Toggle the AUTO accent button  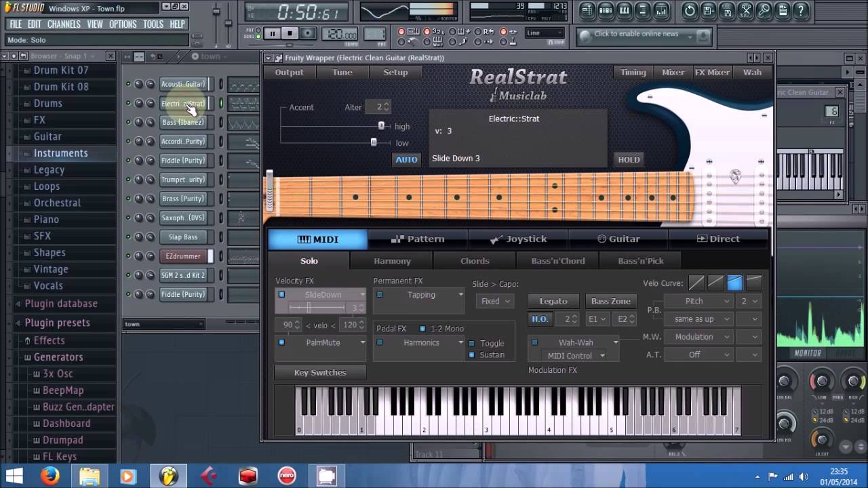406,159
